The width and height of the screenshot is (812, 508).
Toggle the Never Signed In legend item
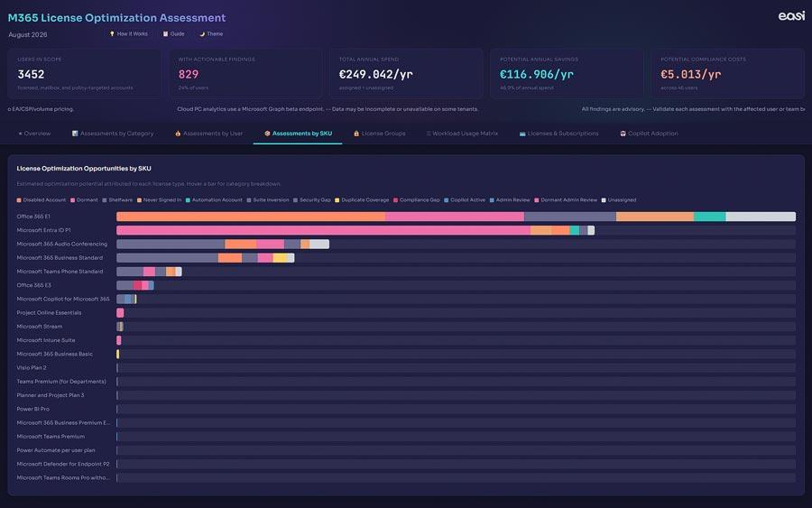point(160,200)
